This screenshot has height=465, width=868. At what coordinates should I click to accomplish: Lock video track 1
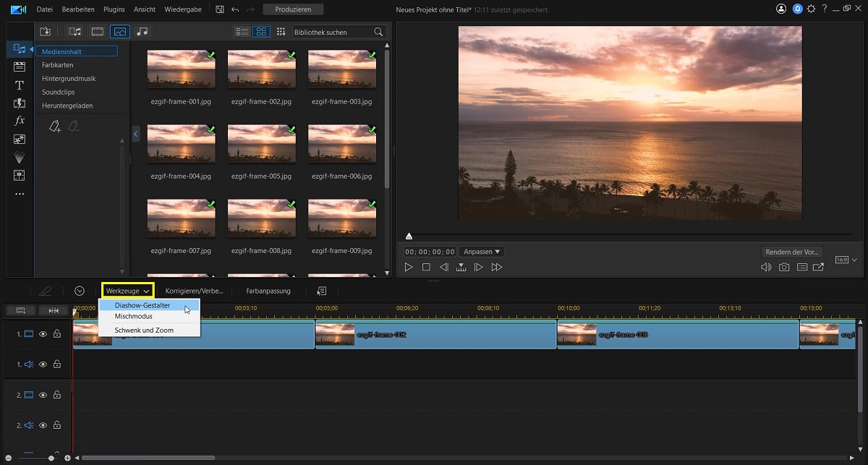pyautogui.click(x=56, y=334)
